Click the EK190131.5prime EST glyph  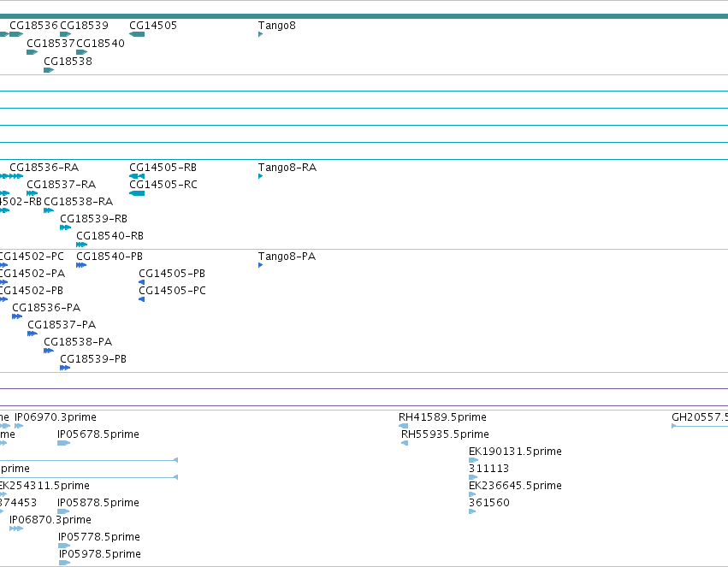click(474, 460)
